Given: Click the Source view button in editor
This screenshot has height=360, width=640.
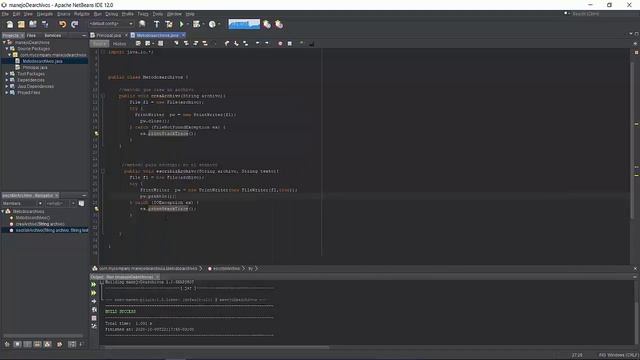Looking at the screenshot, I should [x=100, y=44].
